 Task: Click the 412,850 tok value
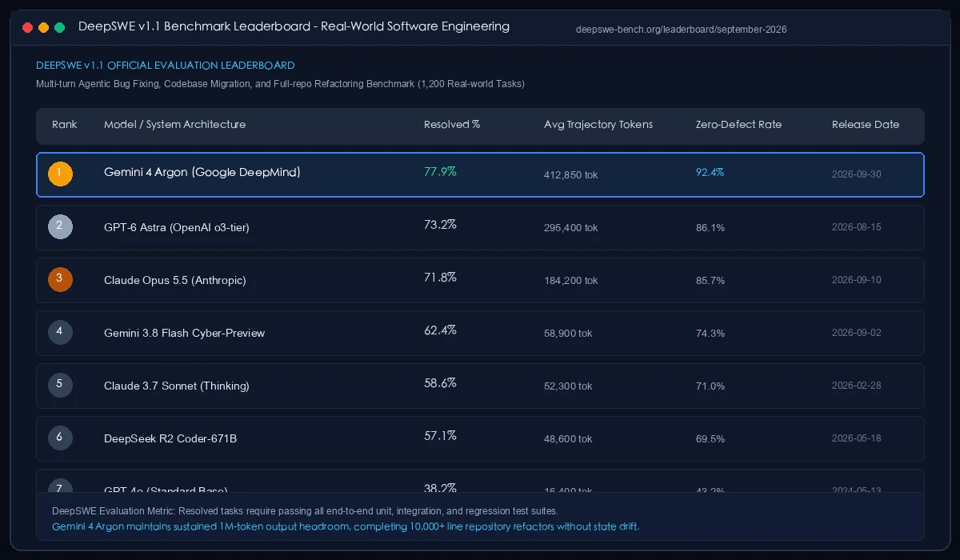pyautogui.click(x=571, y=174)
